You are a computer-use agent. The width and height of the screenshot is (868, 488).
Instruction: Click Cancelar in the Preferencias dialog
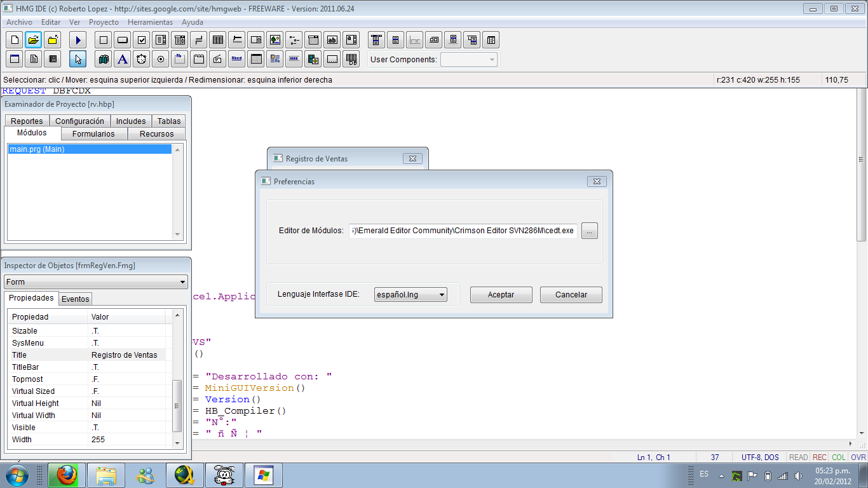[571, 295]
